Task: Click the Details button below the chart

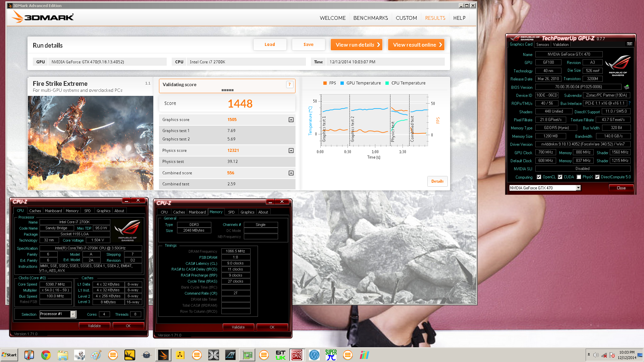Action: (437, 181)
